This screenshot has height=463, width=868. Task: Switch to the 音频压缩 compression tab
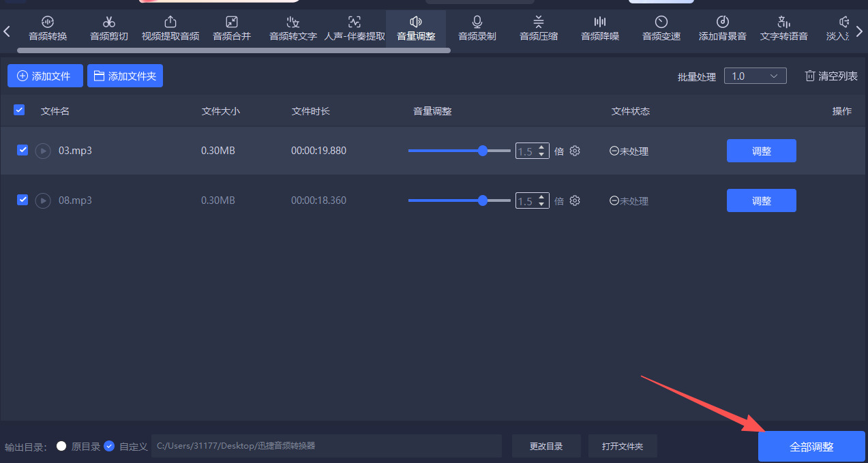coord(538,27)
